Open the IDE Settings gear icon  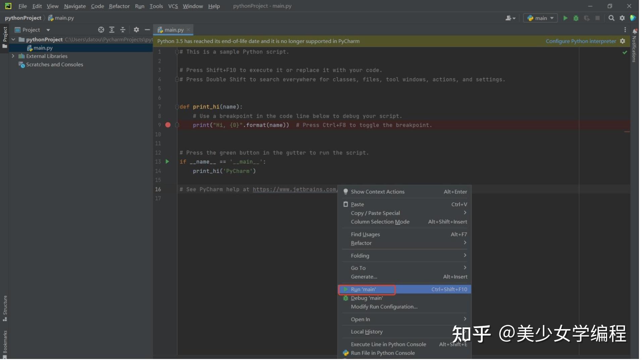(622, 18)
